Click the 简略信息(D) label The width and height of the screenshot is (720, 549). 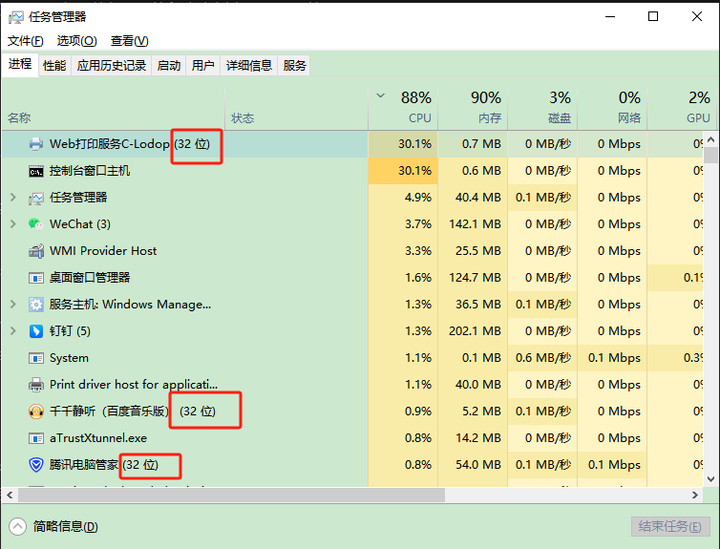click(x=66, y=527)
